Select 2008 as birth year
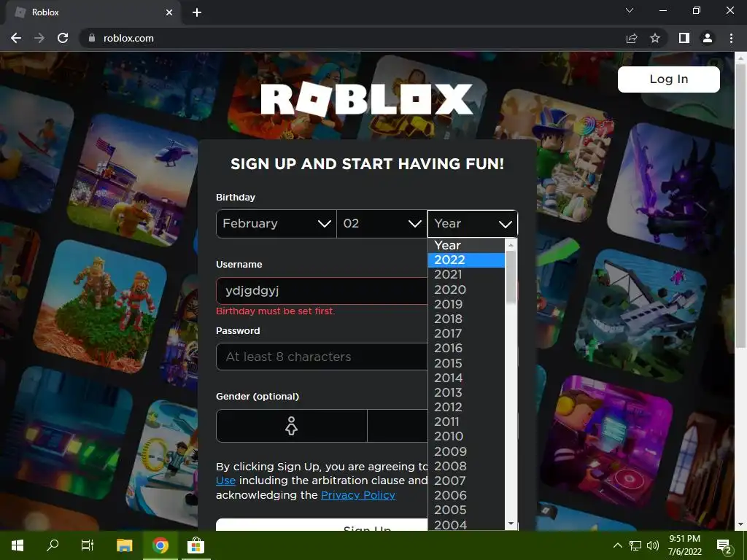The height and width of the screenshot is (560, 747). click(x=466, y=466)
